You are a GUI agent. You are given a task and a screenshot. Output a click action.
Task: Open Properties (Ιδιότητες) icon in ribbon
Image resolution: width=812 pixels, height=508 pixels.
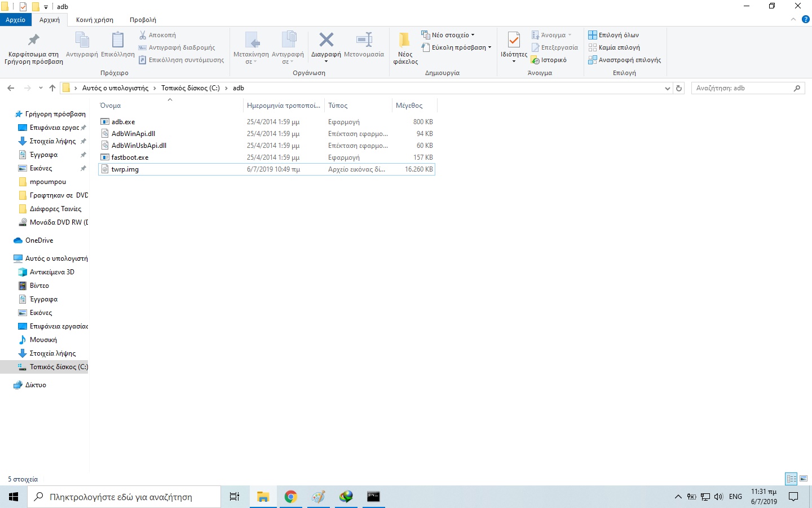[x=514, y=40]
